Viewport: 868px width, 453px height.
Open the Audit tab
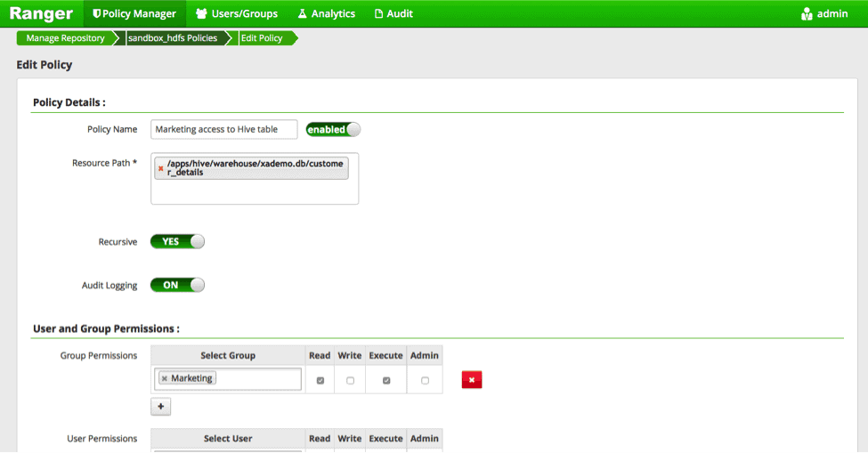pos(393,13)
